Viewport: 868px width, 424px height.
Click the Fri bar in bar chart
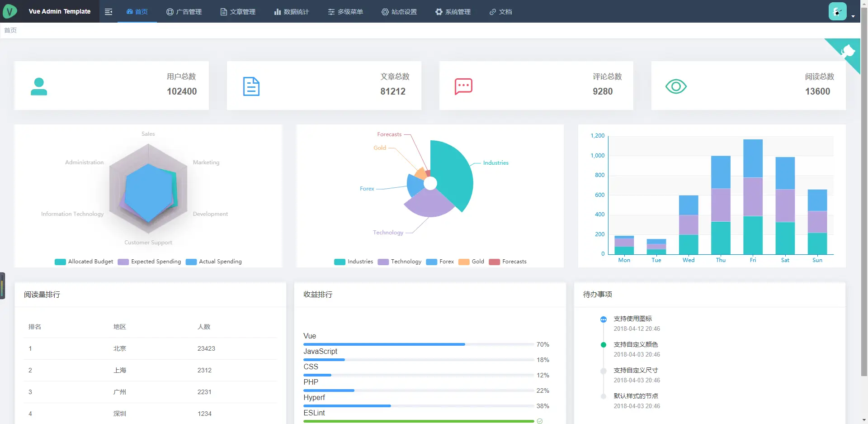tap(753, 197)
